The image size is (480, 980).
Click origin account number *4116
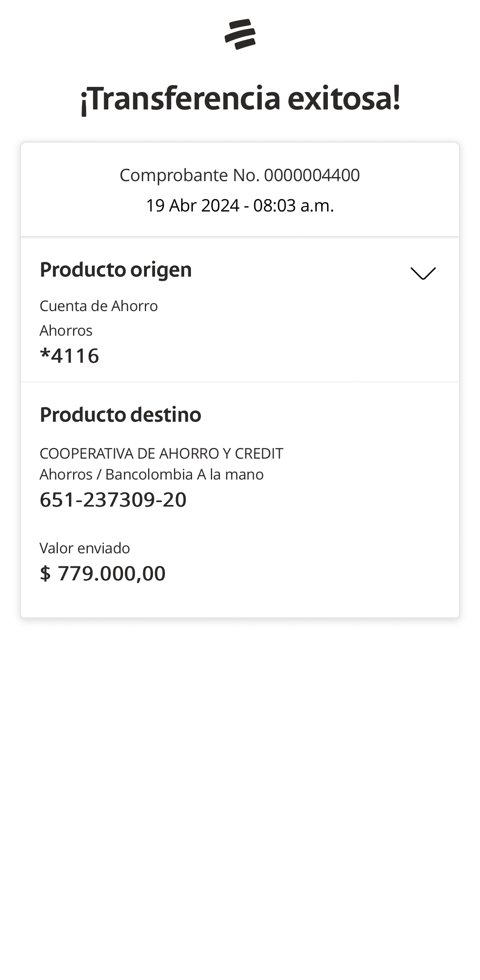[x=70, y=355]
